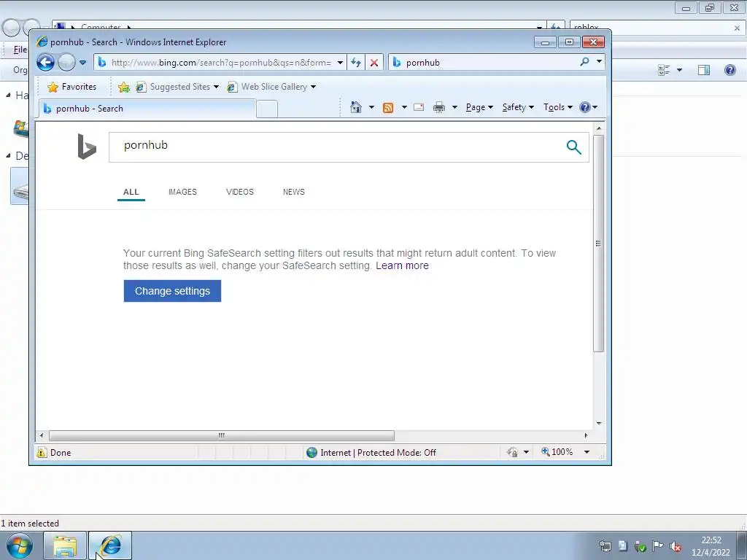Go back with the IE Back arrow

(46, 63)
